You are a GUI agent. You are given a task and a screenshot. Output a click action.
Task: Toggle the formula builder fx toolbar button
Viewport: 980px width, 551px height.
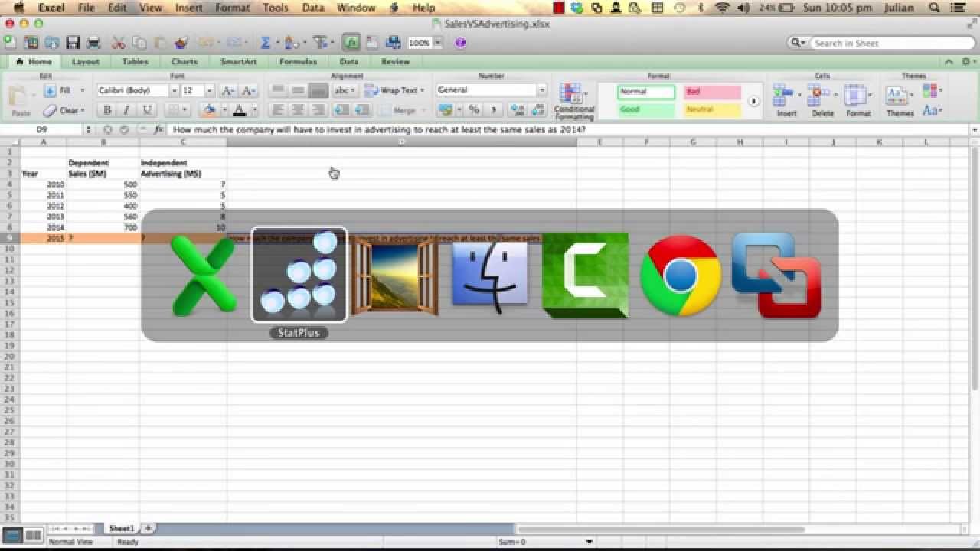click(x=351, y=43)
